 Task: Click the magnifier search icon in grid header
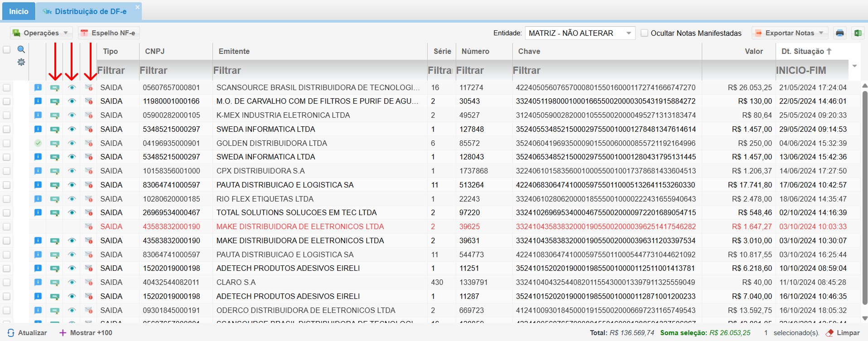(21, 49)
